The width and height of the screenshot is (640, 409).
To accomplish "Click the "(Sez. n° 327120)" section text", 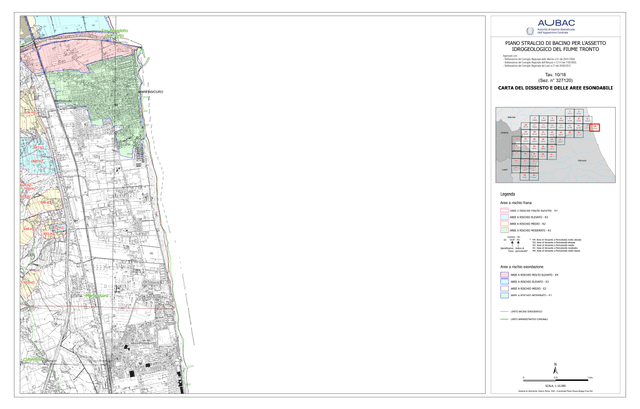I will (x=556, y=80).
